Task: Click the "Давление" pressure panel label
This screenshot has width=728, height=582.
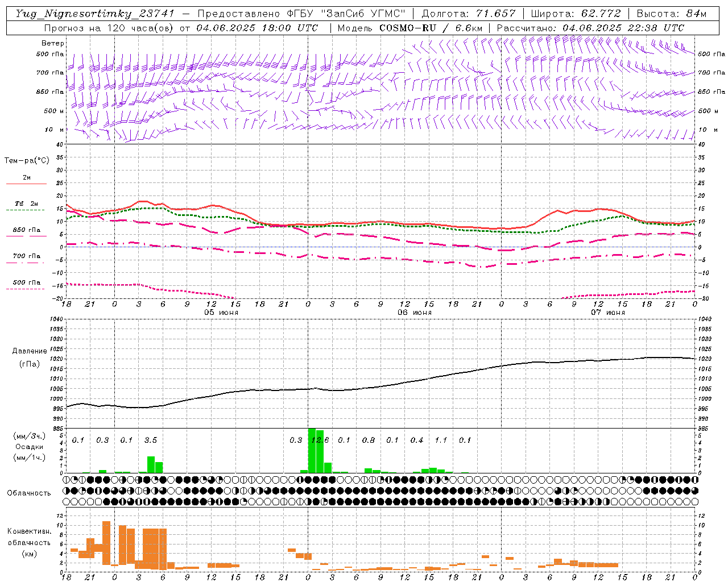Action: pos(30,351)
